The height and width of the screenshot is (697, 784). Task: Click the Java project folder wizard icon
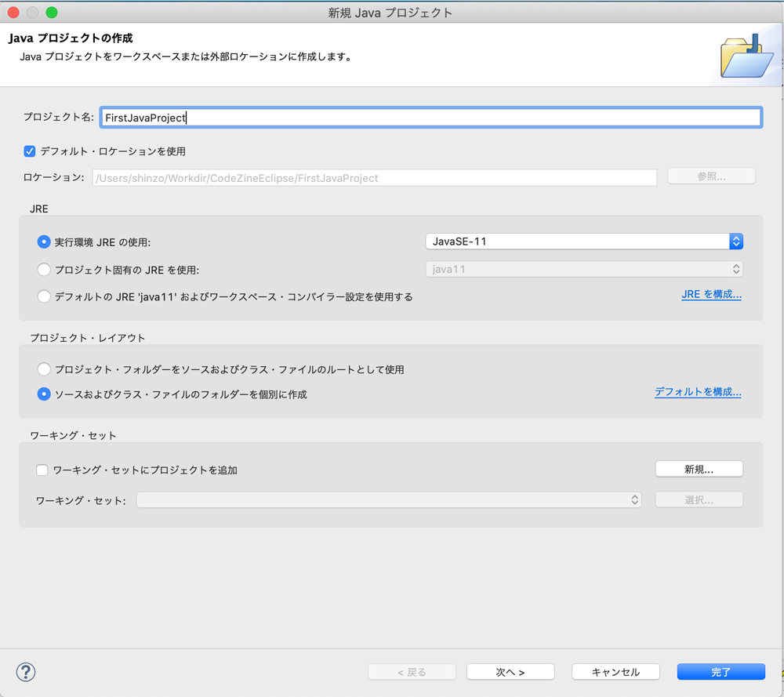[x=746, y=56]
